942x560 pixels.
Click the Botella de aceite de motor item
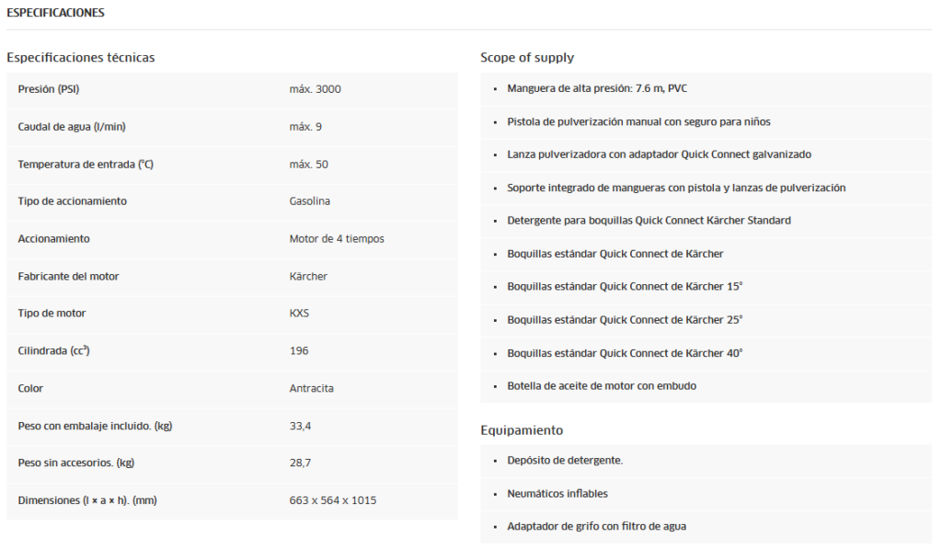click(602, 385)
